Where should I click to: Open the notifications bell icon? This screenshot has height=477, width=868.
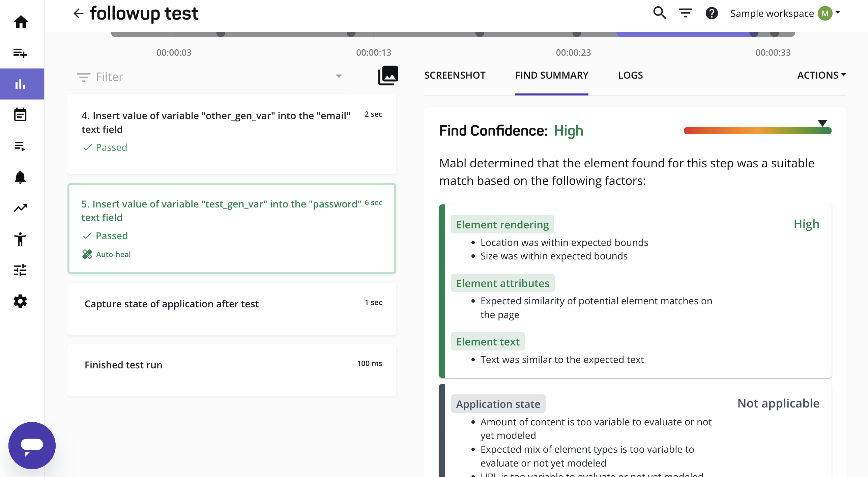[20, 177]
